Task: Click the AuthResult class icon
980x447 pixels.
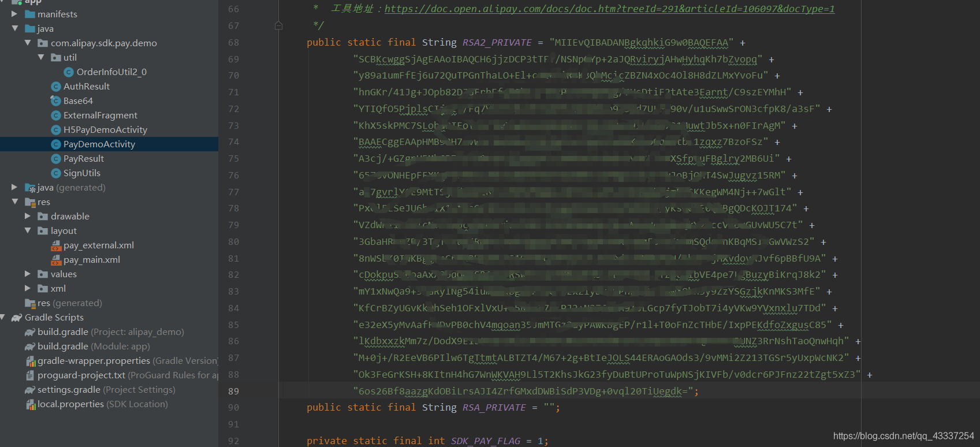Action: [56, 87]
